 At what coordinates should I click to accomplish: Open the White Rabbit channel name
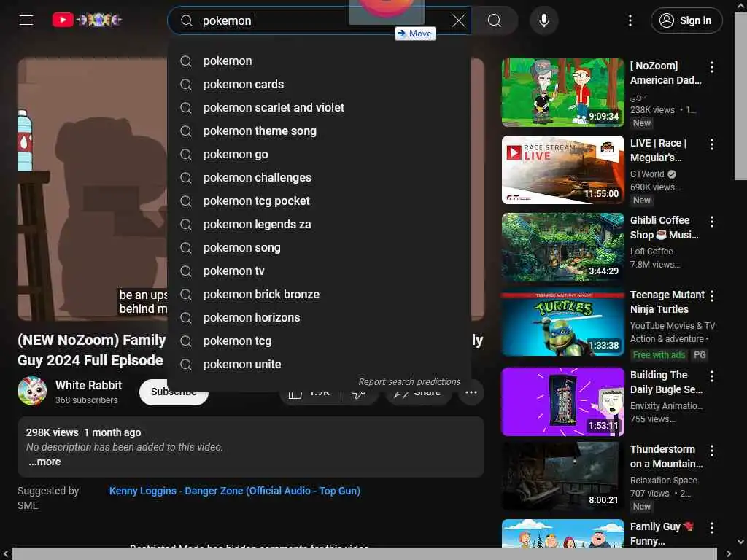pos(88,385)
